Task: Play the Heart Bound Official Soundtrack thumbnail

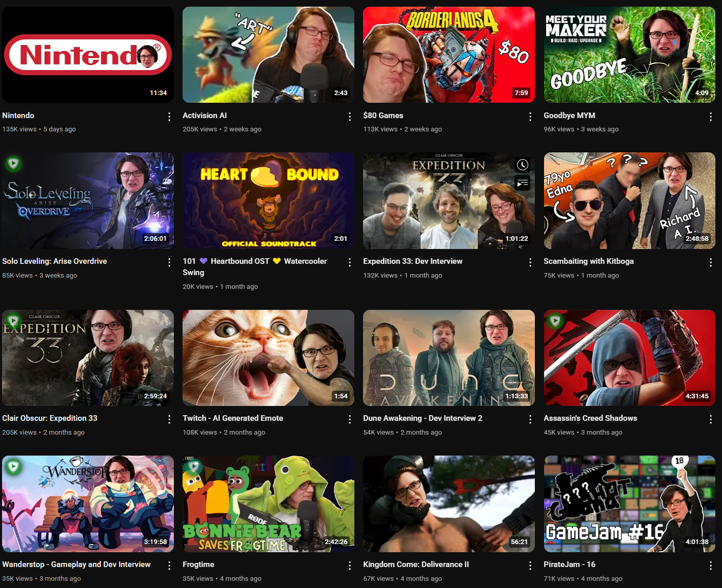Action: click(268, 200)
